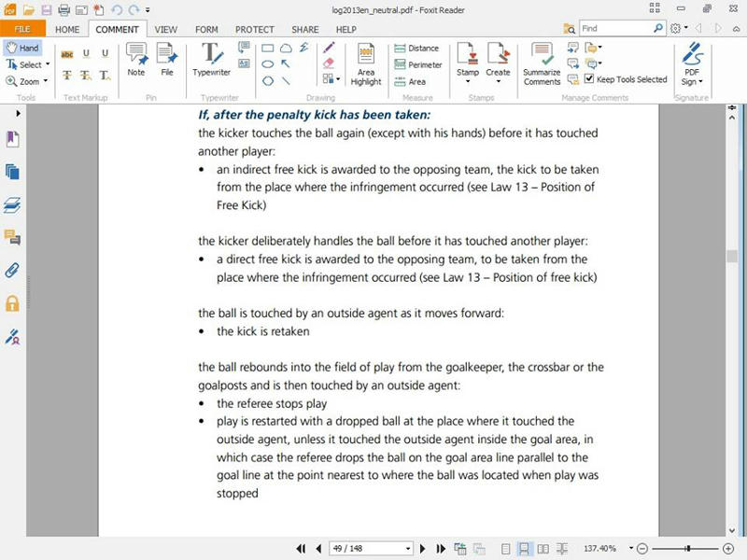
Task: Open the Select tool dropdown arrow
Action: coord(48,63)
